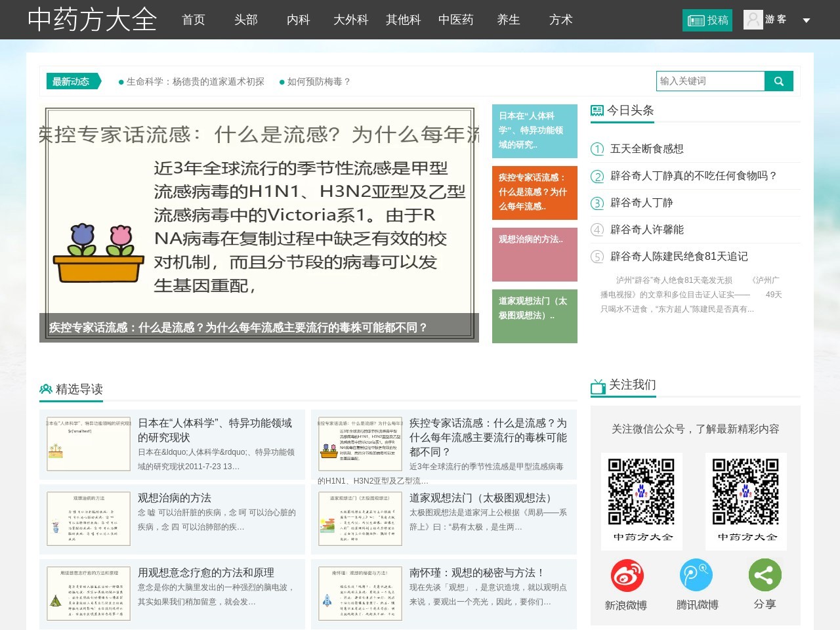Select the 养生 menu item
This screenshot has width=840, height=630.
[509, 20]
